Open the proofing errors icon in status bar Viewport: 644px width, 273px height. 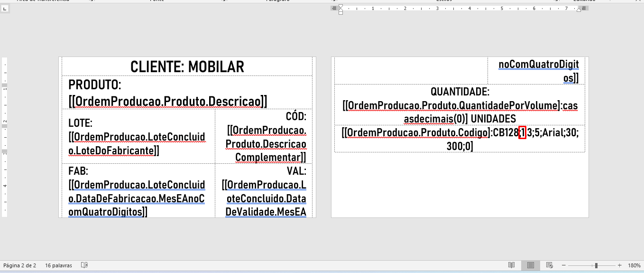click(84, 265)
